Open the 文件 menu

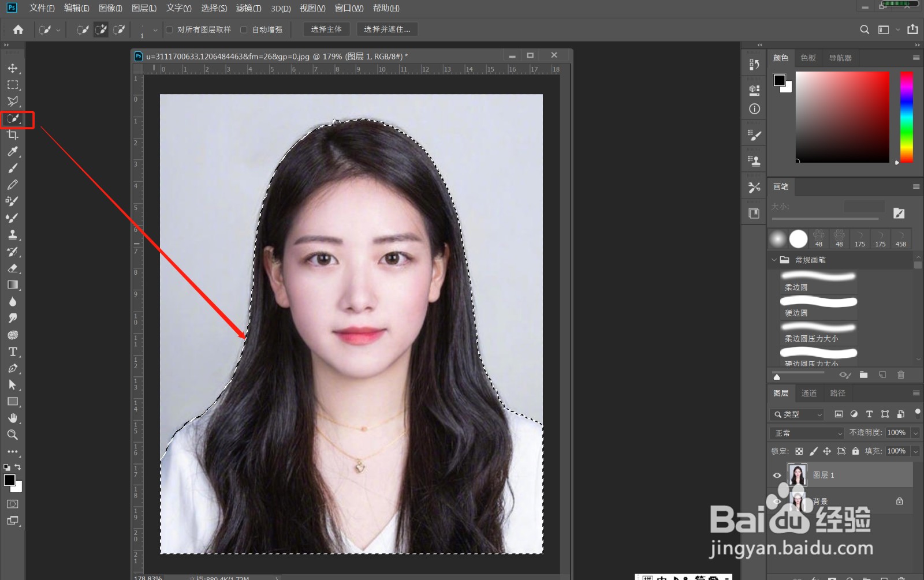42,8
